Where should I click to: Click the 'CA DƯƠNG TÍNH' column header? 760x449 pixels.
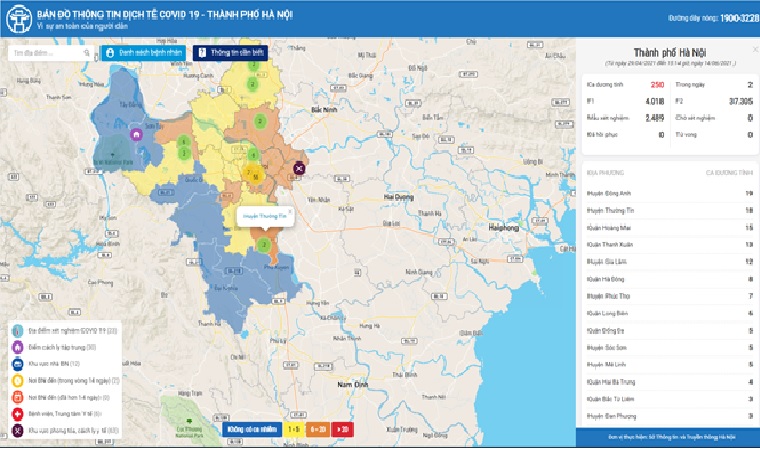pyautogui.click(x=729, y=173)
